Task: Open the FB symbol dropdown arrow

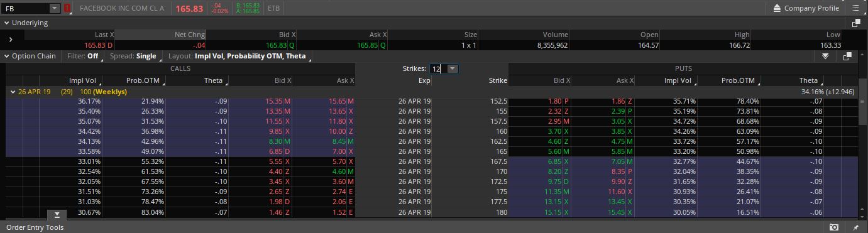Action: [54, 8]
